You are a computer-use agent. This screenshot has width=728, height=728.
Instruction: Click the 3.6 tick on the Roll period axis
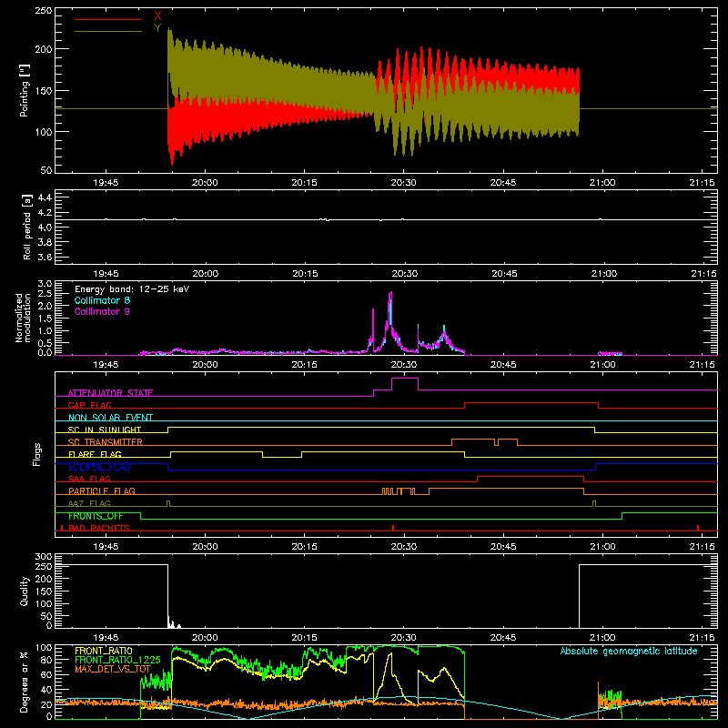(45, 257)
